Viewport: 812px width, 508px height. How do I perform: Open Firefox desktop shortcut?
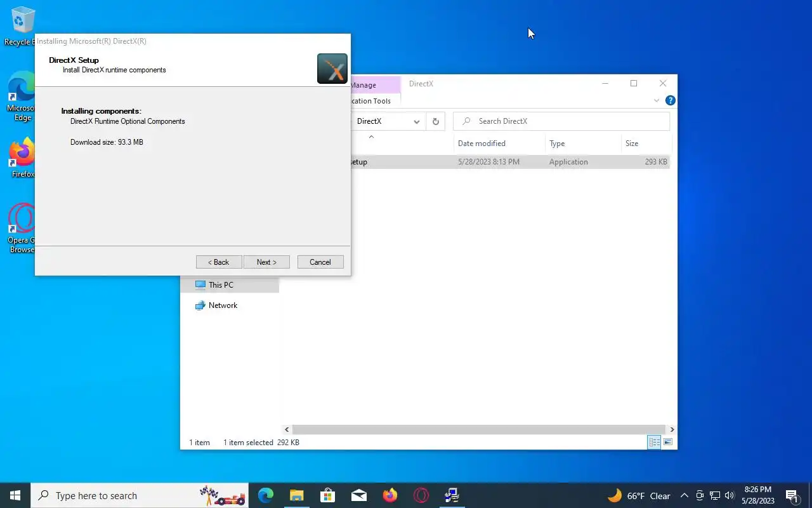point(22,157)
